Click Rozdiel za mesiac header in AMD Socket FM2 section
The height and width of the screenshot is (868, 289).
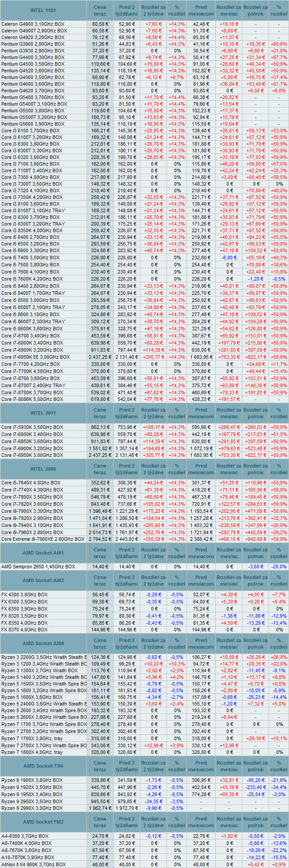point(229,822)
